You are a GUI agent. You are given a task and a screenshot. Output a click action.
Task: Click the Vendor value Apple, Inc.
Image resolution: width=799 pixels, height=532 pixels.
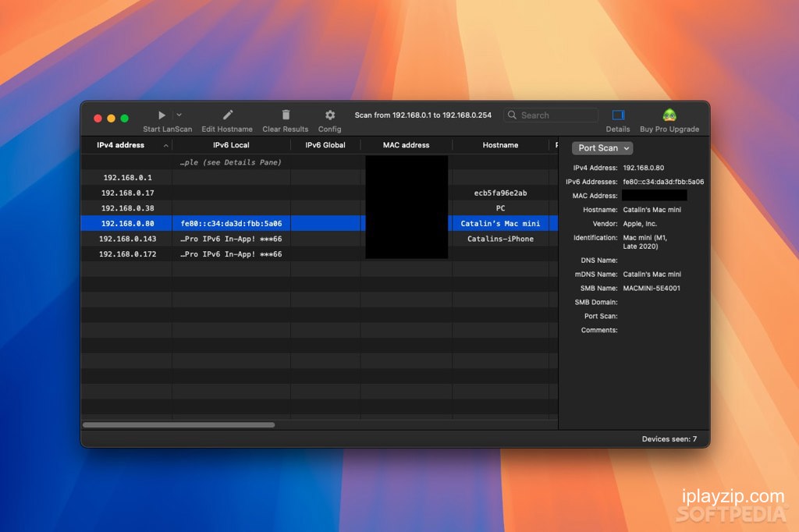(640, 224)
